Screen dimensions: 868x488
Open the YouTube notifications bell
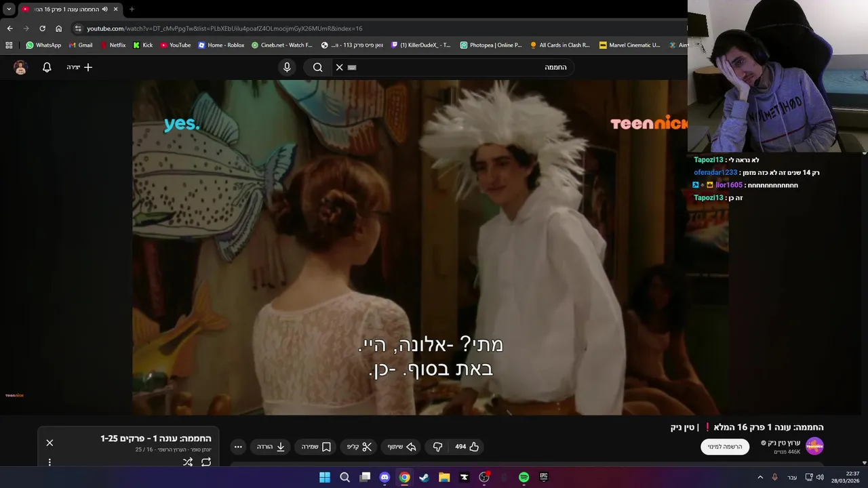tap(47, 67)
